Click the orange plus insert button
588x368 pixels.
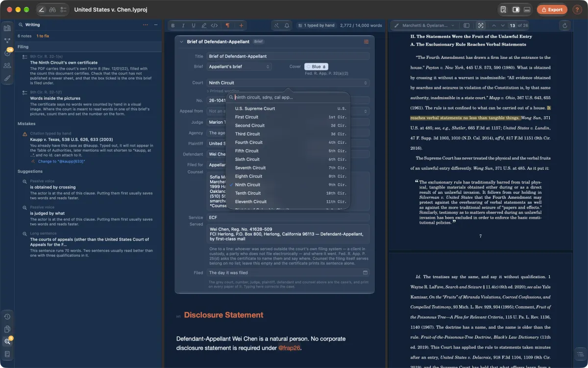241,25
